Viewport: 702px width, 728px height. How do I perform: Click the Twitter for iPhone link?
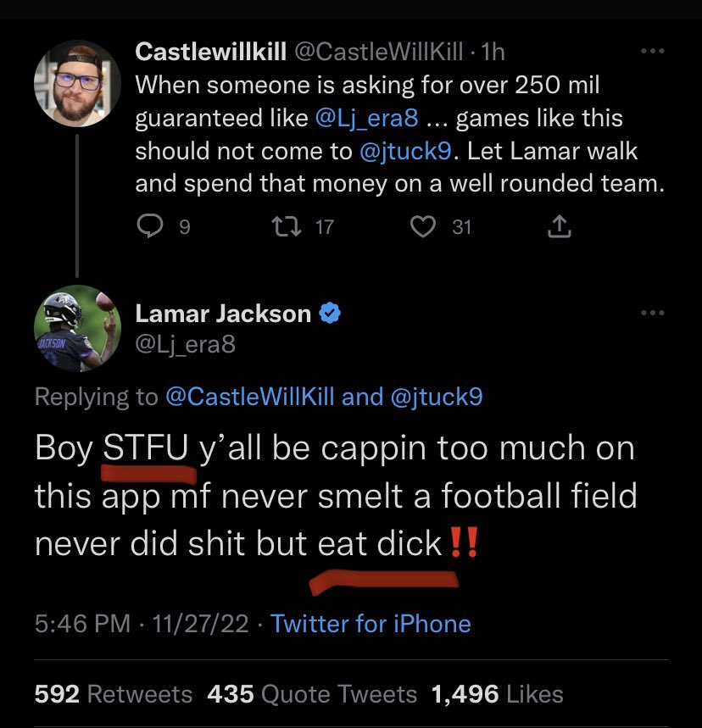[370, 623]
